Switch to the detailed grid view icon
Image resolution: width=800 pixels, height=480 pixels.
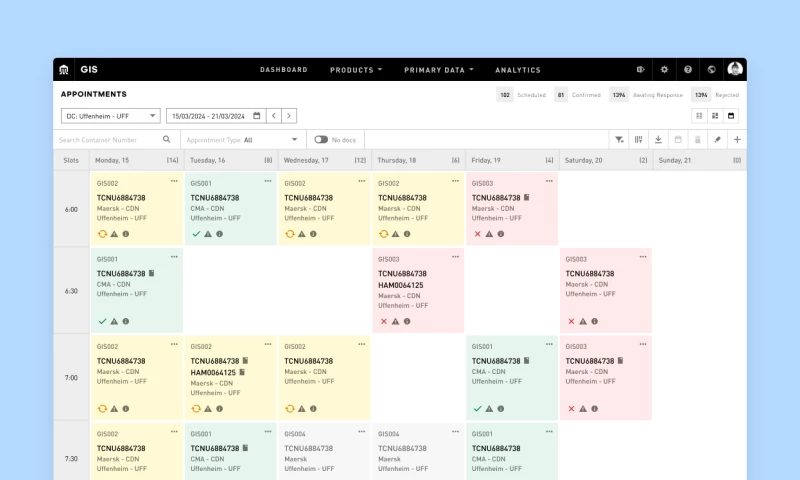pyautogui.click(x=715, y=116)
